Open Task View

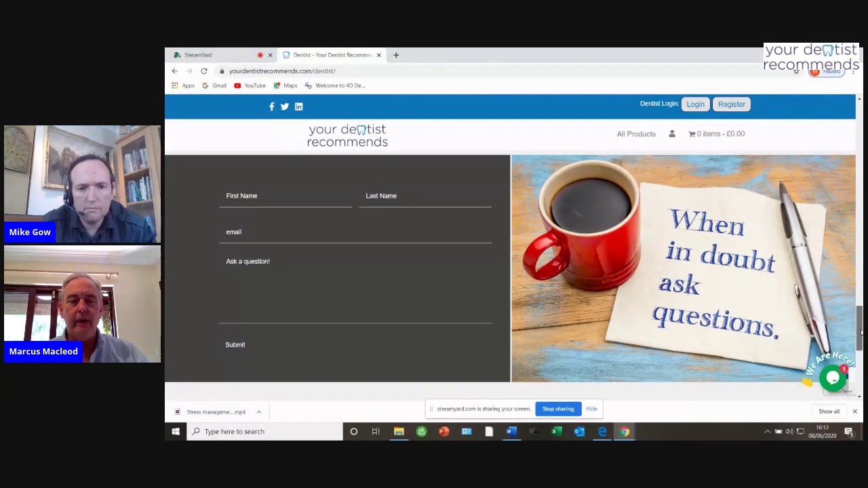(376, 431)
